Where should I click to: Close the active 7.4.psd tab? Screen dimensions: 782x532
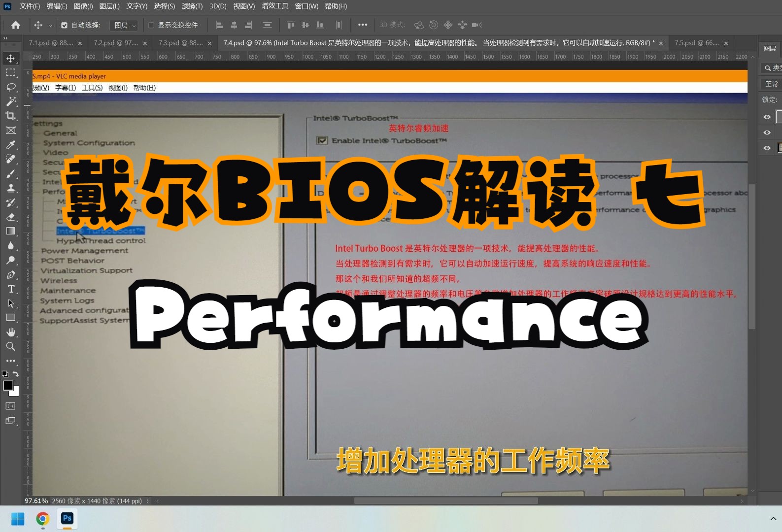[x=661, y=43]
